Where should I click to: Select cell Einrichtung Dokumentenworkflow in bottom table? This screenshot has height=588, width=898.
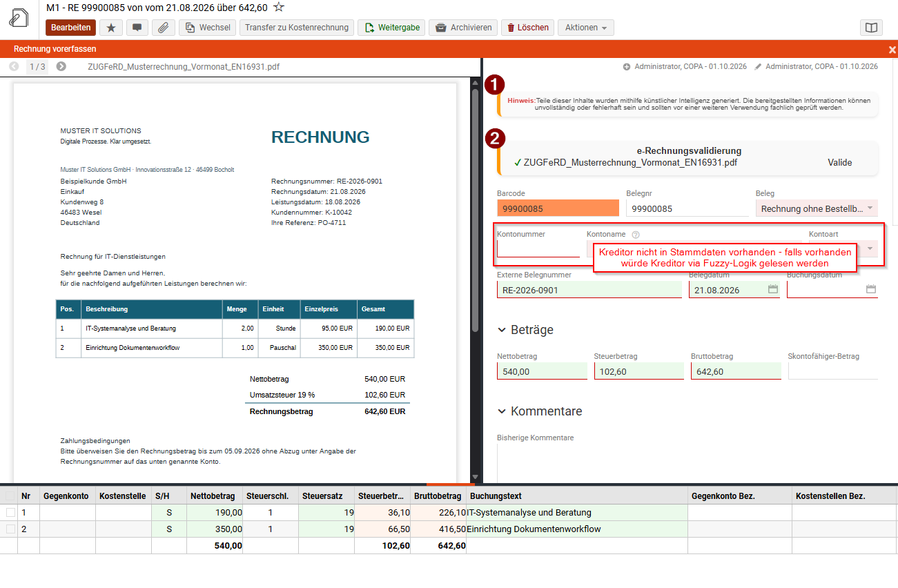click(x=577, y=529)
